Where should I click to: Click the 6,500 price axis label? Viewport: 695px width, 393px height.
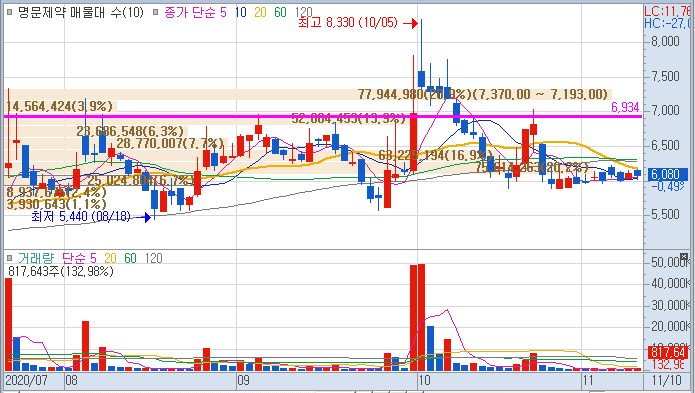(665, 145)
